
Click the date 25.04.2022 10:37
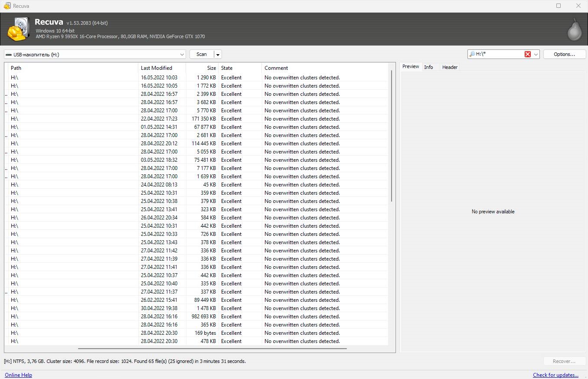pos(159,275)
